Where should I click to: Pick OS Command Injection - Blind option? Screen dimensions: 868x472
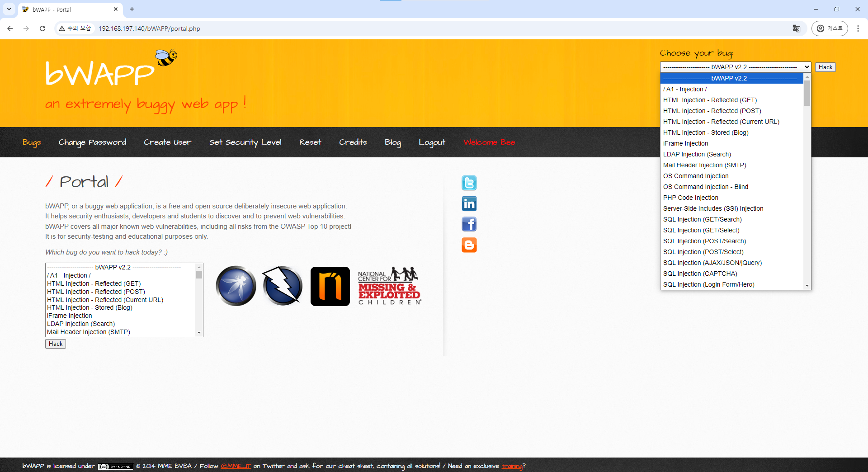pyautogui.click(x=731, y=187)
